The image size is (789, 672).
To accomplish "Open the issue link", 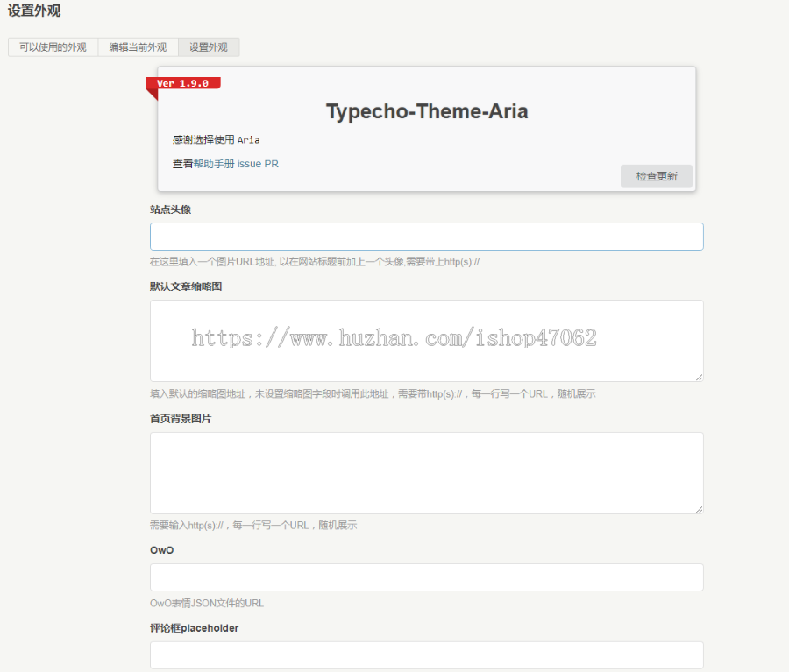I will pos(249,164).
